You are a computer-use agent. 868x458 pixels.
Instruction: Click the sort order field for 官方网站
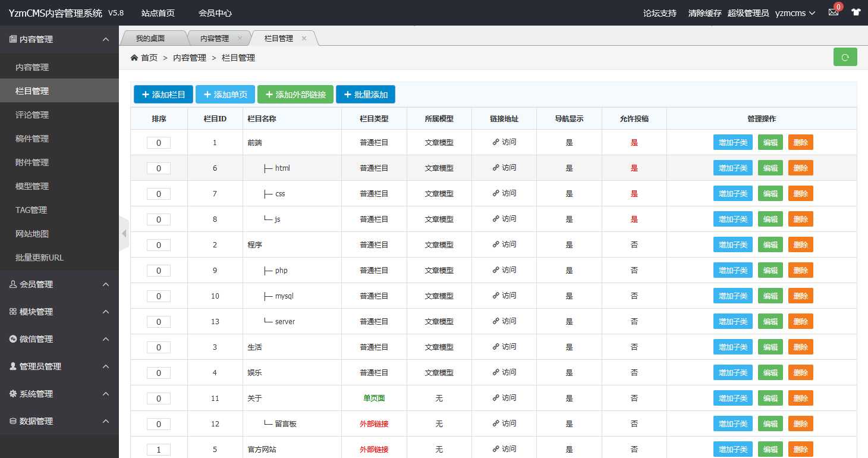tap(159, 450)
